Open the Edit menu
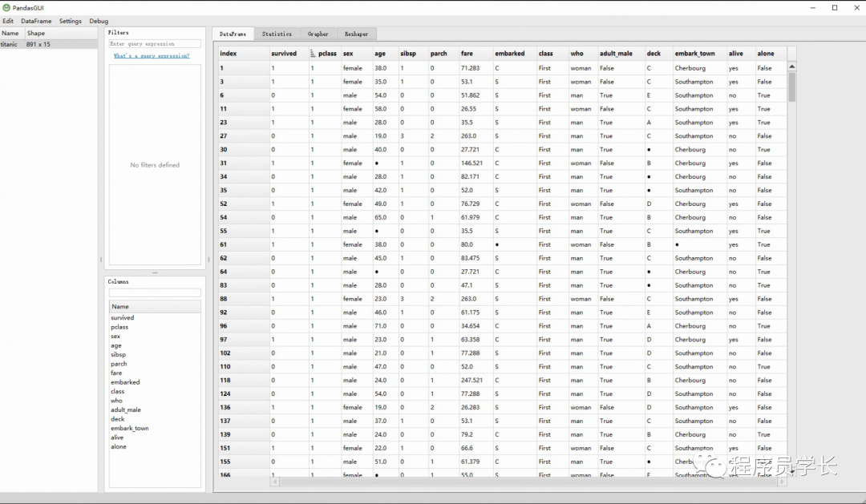This screenshot has width=866, height=504. [x=8, y=21]
